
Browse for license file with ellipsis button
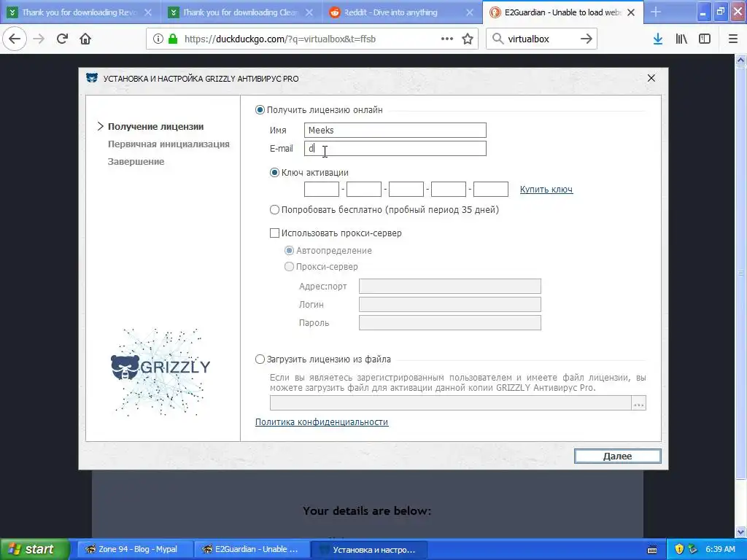pyautogui.click(x=639, y=402)
